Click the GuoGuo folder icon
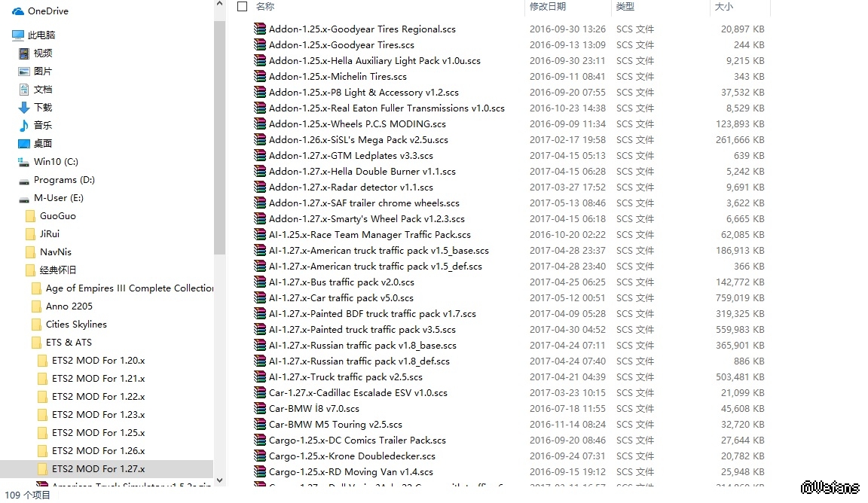 pos(30,216)
